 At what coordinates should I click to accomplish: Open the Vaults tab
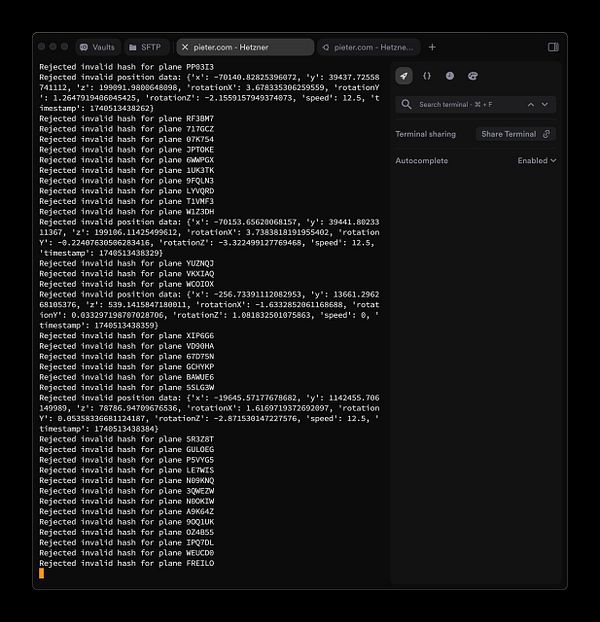97,47
